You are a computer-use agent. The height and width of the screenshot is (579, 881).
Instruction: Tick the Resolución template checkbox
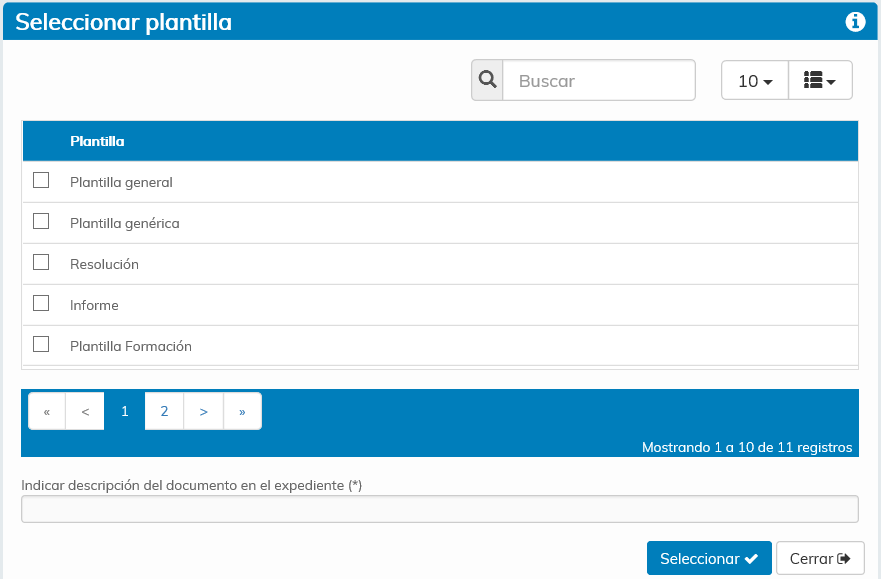pos(41,263)
